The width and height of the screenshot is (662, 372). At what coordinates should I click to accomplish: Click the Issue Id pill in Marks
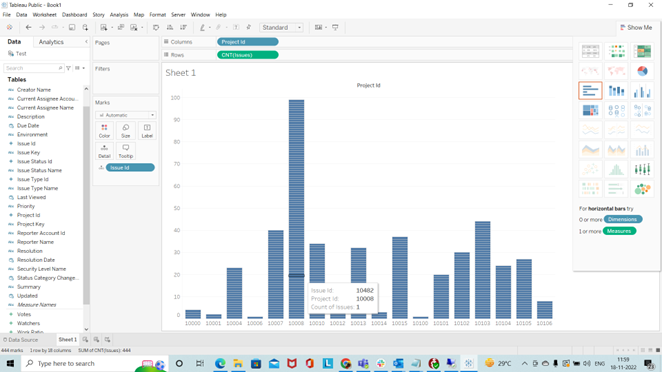[130, 168]
